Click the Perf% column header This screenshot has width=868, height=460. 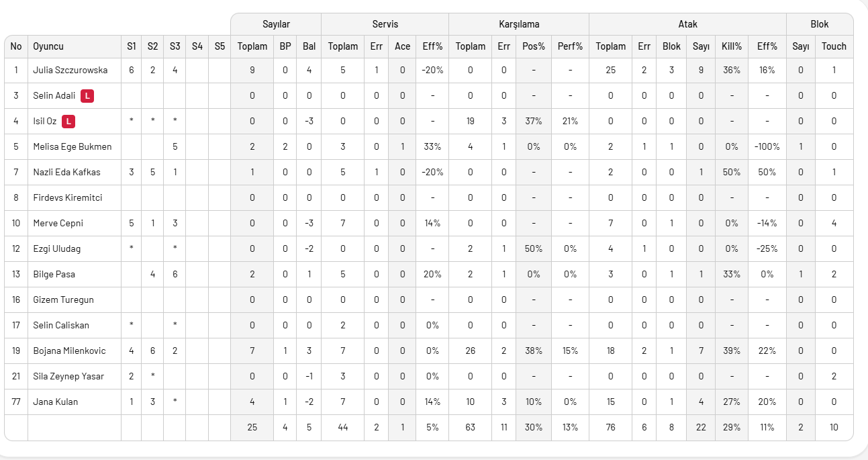click(x=570, y=46)
